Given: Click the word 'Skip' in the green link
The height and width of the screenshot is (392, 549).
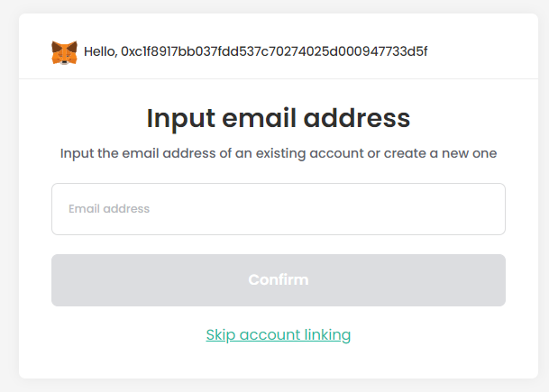Looking at the screenshot, I should [221, 335].
